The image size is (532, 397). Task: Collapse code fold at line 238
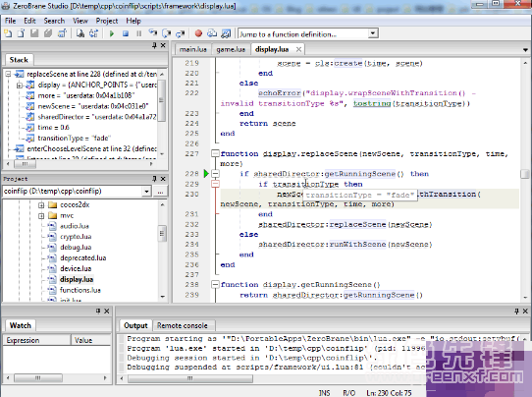[215, 284]
